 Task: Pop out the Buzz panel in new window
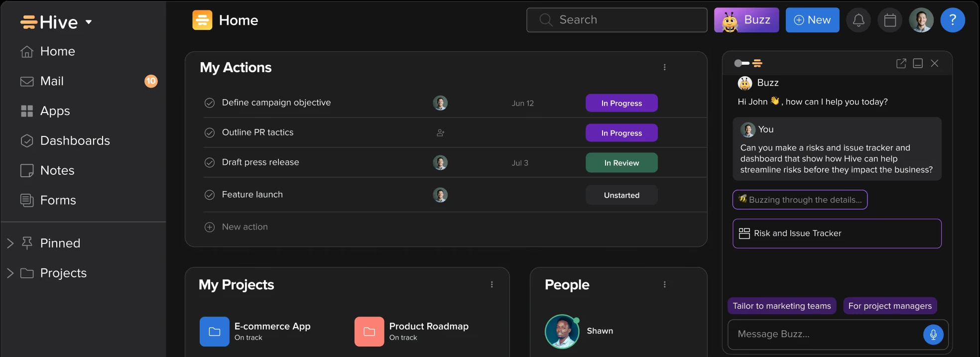coord(901,63)
